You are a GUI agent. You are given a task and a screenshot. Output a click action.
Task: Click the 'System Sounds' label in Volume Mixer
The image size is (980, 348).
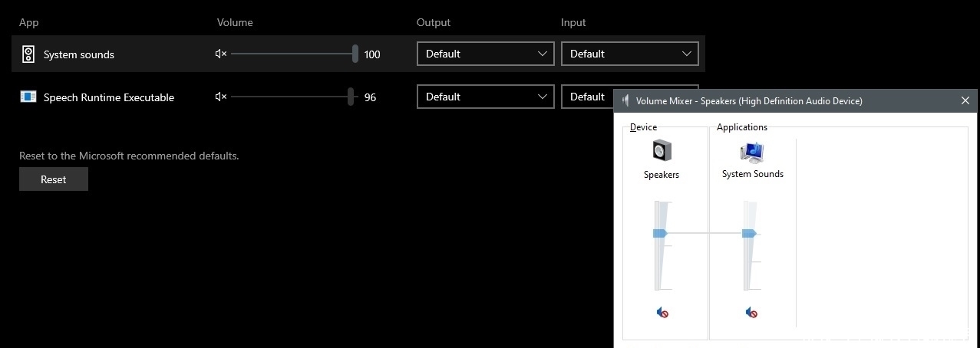[x=753, y=174]
